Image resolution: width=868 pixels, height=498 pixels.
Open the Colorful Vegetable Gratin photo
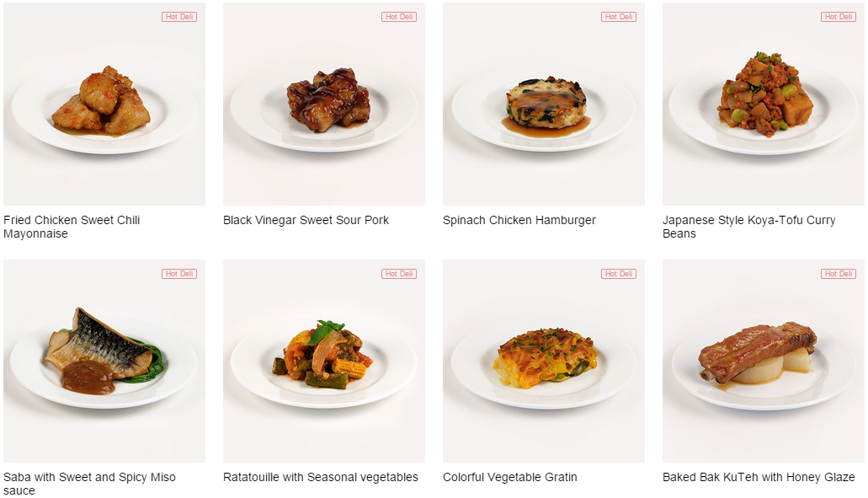[x=544, y=361]
